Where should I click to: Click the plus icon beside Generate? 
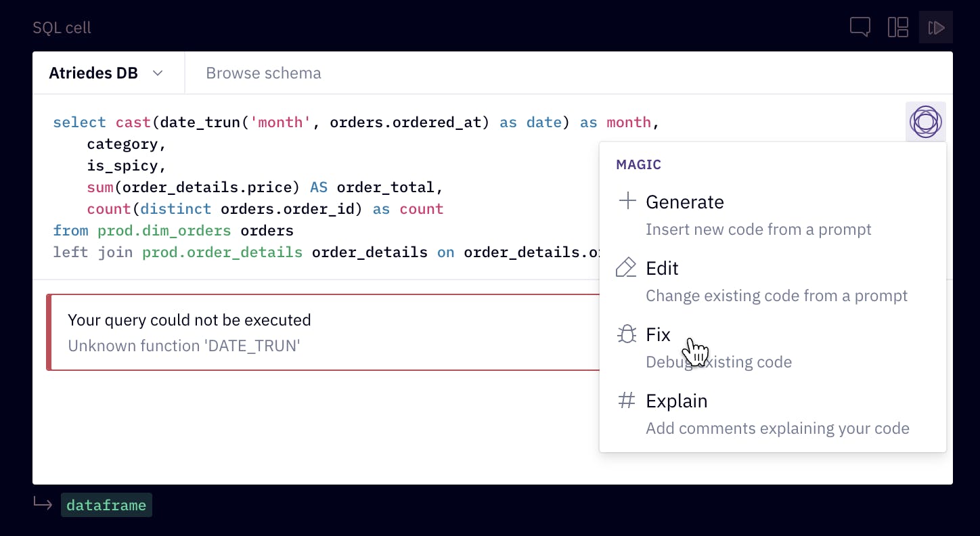pos(627,201)
